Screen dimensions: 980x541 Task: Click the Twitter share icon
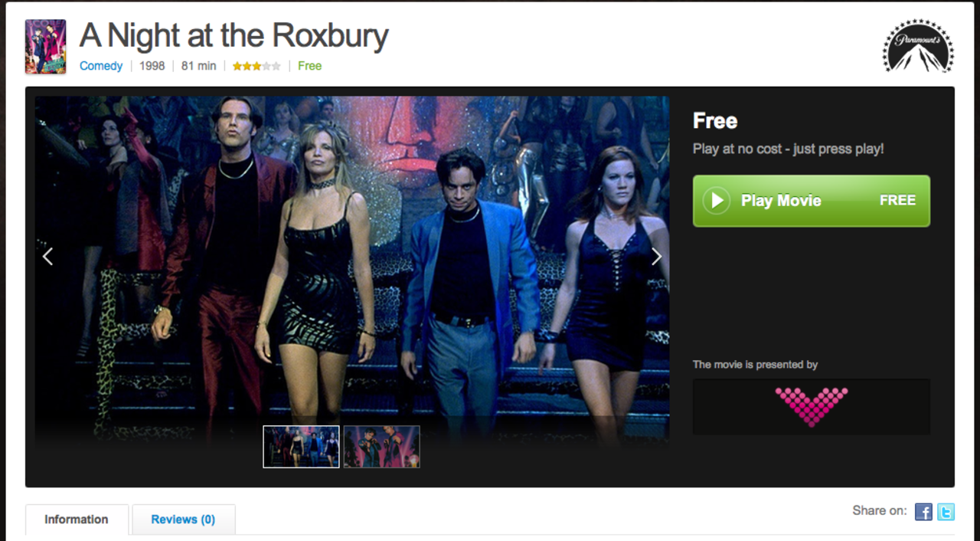pos(946,512)
